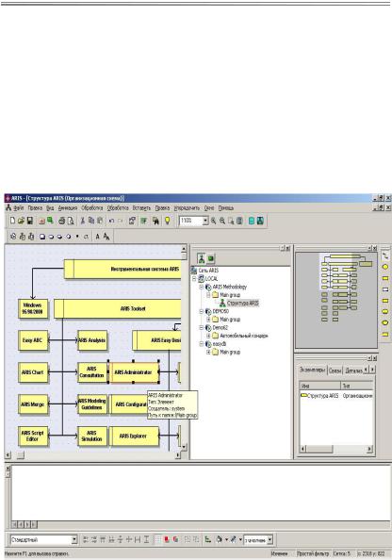Save the model with the floppy disk icon
The height and width of the screenshot is (560, 392).
tap(30, 221)
